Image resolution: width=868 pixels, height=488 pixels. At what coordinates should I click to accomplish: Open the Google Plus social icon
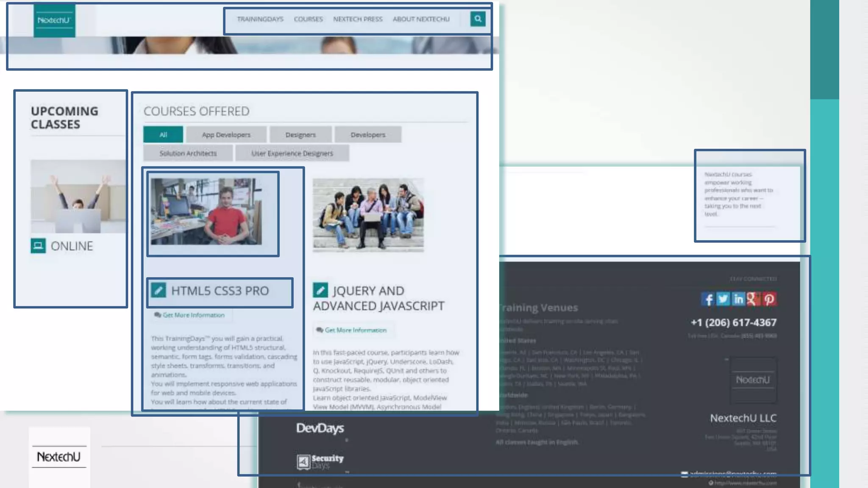(753, 299)
